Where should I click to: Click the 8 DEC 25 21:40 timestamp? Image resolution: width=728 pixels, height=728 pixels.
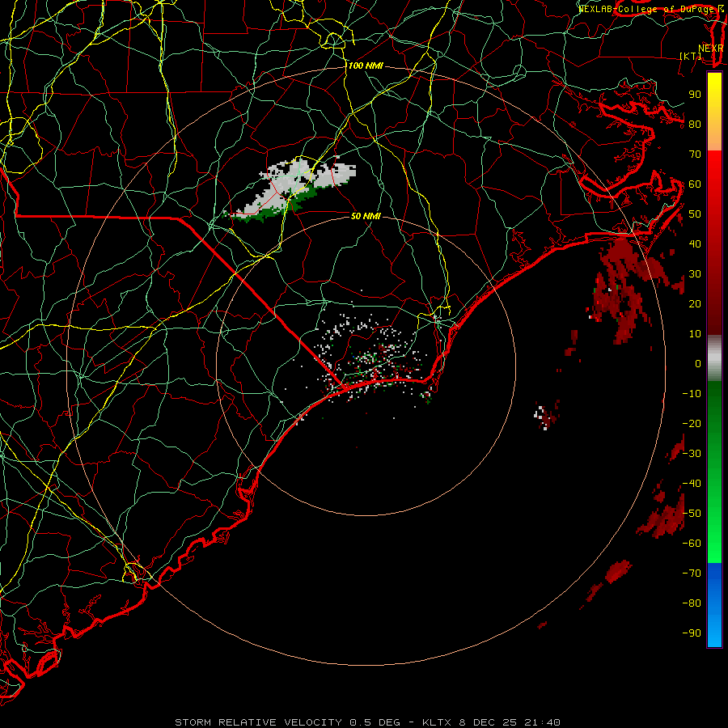click(510, 722)
